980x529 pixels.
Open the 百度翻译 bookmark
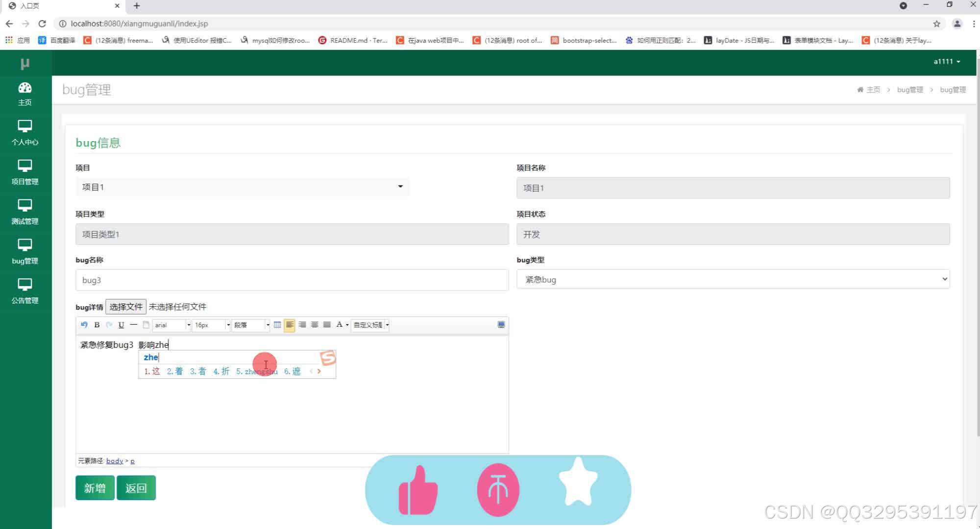click(x=57, y=40)
